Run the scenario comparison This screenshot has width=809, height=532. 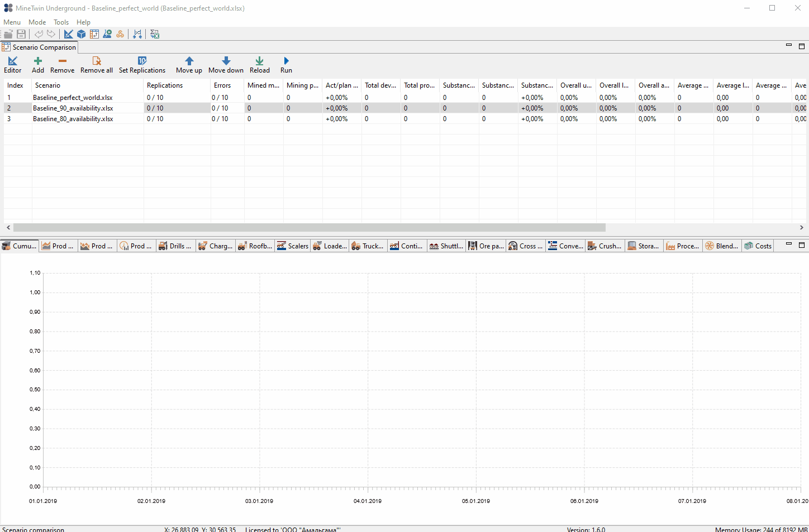coord(286,65)
